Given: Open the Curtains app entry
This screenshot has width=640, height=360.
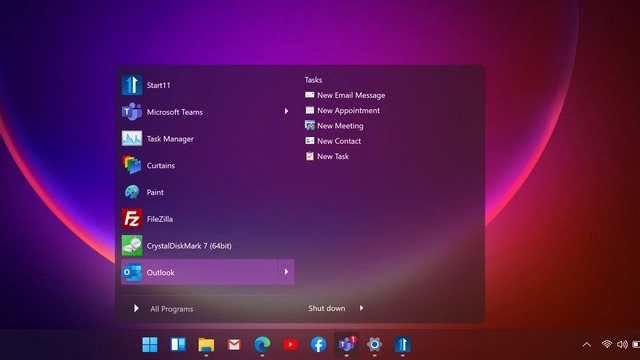Looking at the screenshot, I should (207, 165).
